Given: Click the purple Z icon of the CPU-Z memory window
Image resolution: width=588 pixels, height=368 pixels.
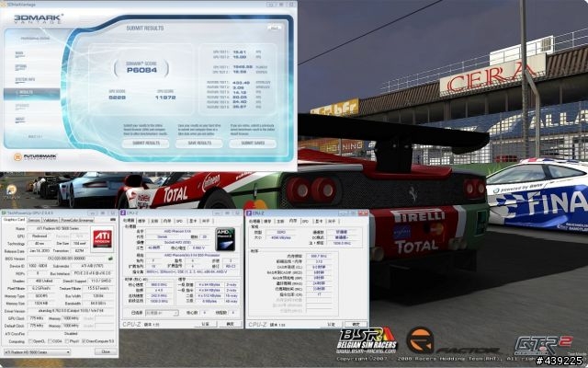Looking at the screenshot, I should pyautogui.click(x=249, y=213).
